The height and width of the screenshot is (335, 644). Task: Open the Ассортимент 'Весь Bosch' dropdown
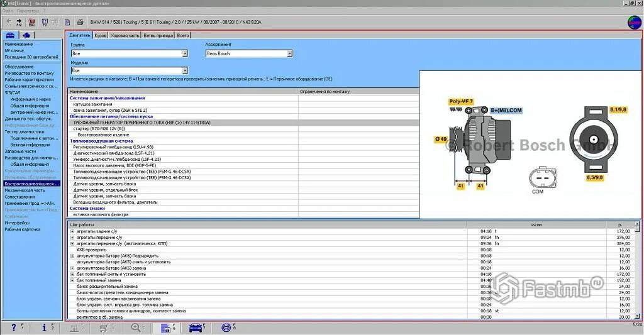point(289,53)
